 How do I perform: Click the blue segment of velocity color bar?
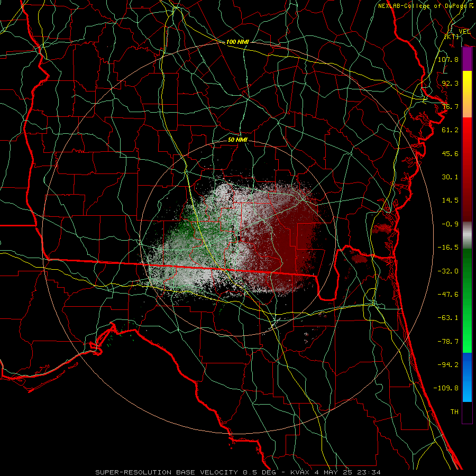[x=467, y=377]
